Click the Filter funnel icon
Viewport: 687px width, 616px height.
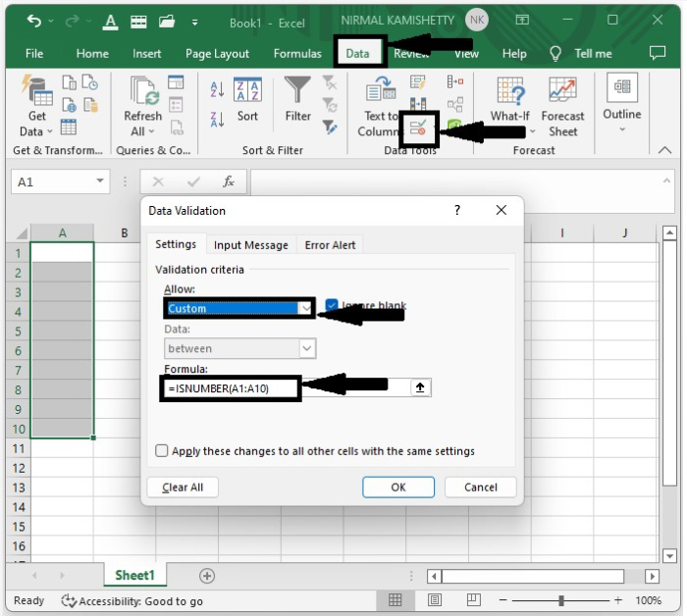point(297,91)
